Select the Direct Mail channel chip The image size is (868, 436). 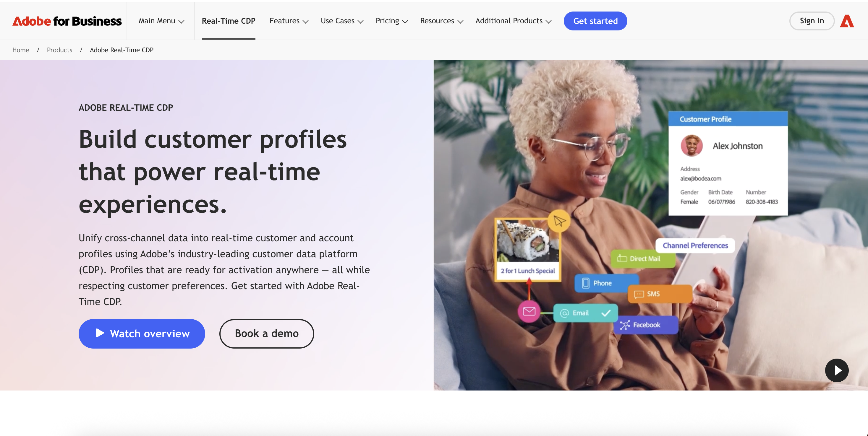(x=643, y=258)
